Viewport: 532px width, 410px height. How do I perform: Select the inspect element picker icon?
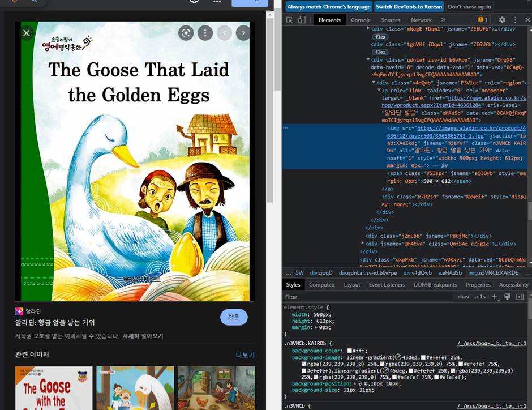tap(290, 20)
